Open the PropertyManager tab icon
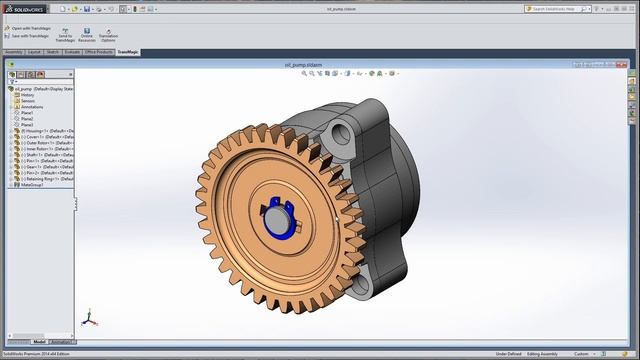640x360 pixels. (x=21, y=75)
